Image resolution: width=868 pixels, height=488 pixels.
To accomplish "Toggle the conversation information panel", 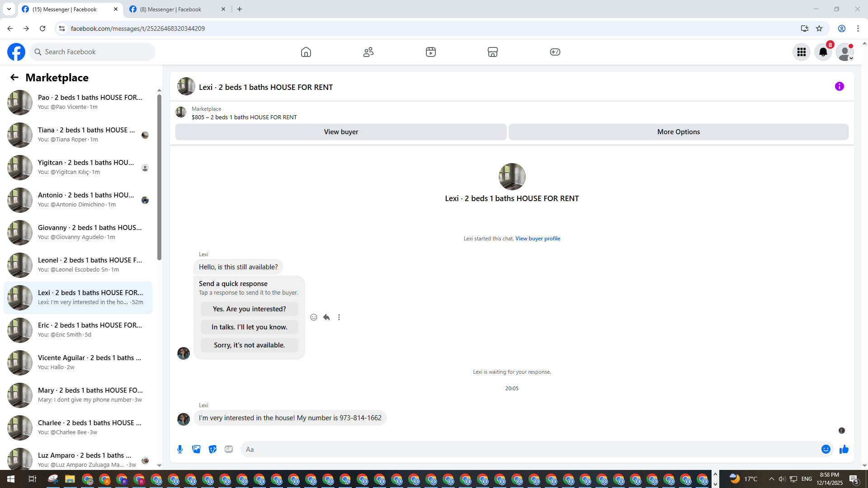I will coord(840,86).
